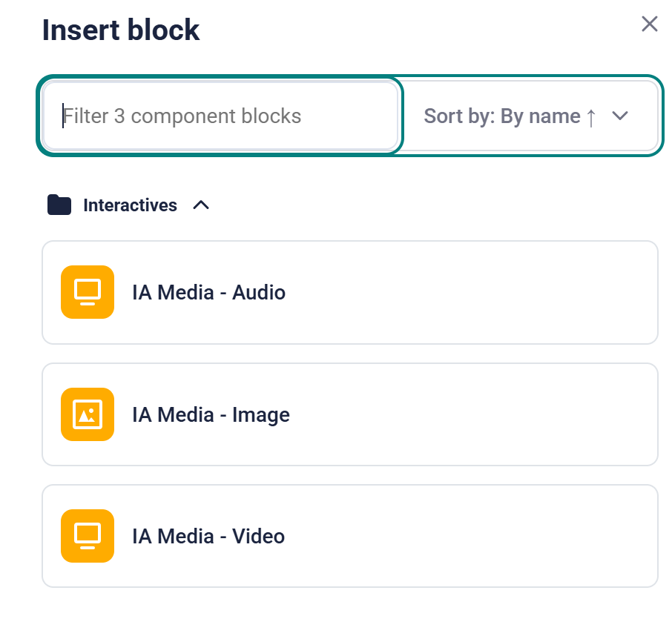
Task: Collapse the Interactives section using its chevron
Action: tap(201, 205)
